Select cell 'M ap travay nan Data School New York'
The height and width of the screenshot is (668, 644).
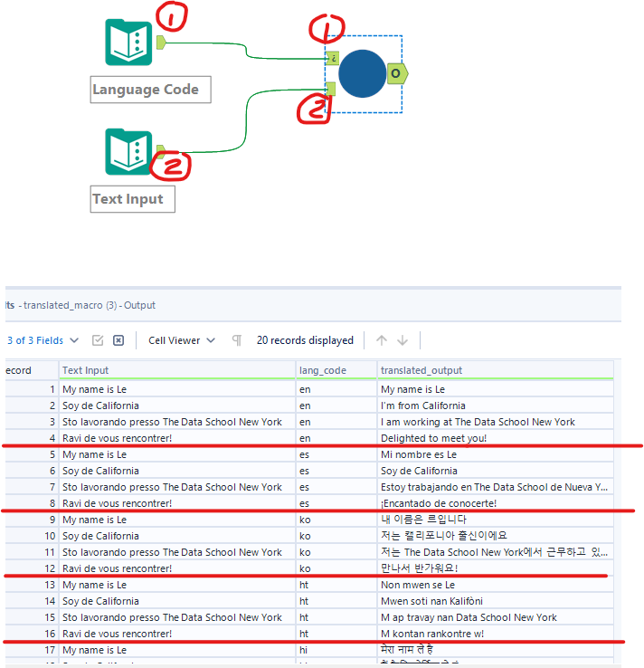click(x=496, y=617)
